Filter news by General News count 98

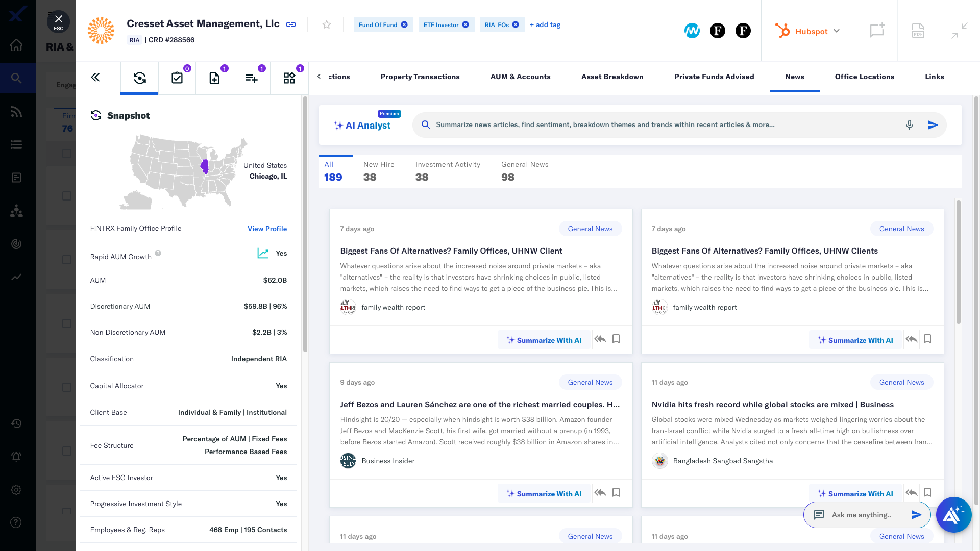(525, 171)
